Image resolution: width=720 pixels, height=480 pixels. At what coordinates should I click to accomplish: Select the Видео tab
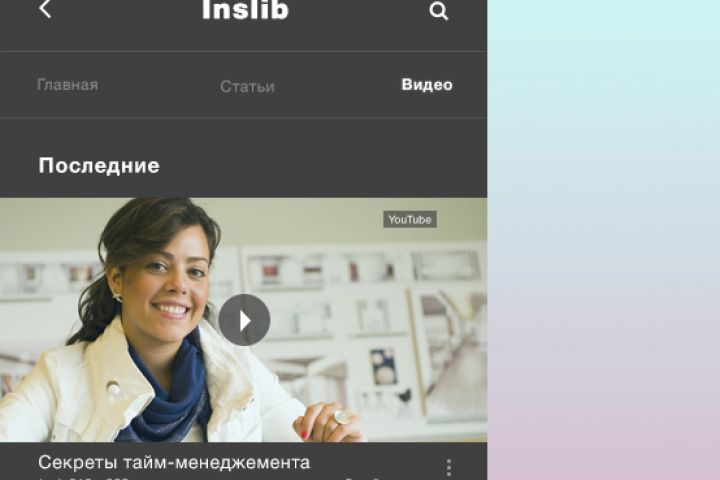427,85
